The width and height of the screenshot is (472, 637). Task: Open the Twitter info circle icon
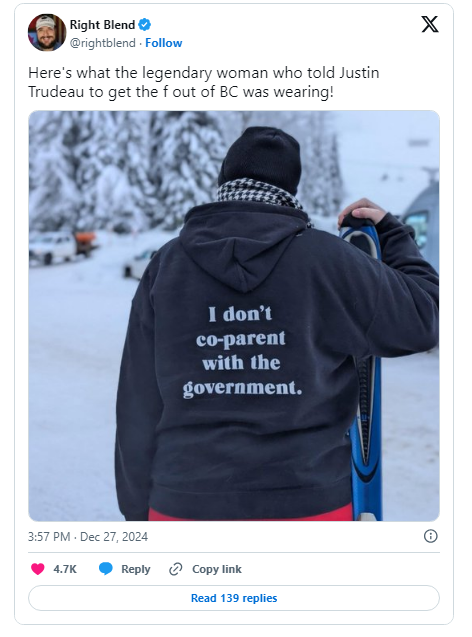tap(431, 536)
